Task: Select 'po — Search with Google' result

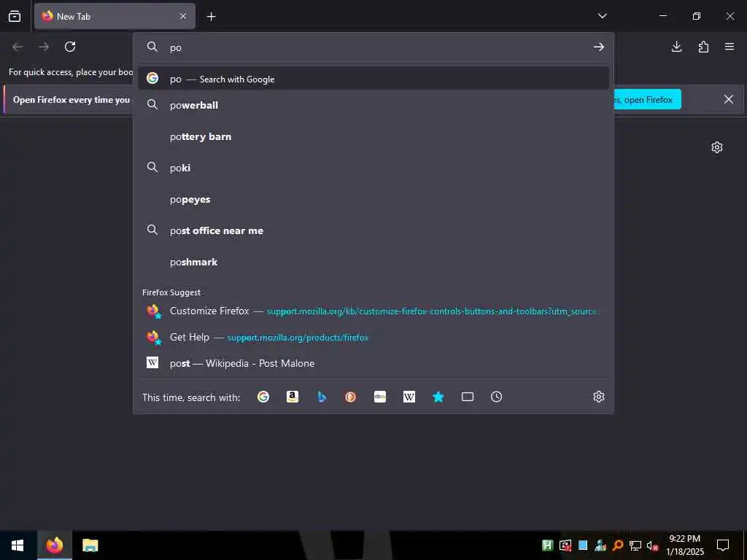Action: click(x=373, y=79)
